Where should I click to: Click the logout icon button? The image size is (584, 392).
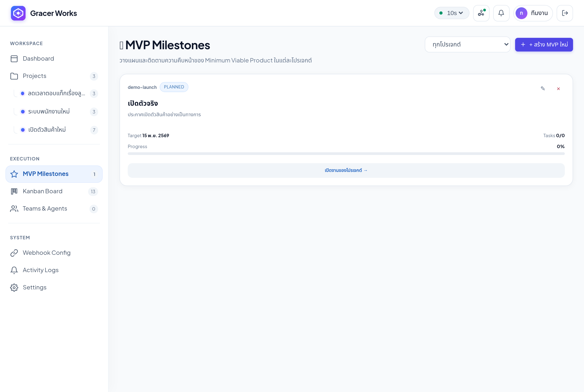pos(565,13)
